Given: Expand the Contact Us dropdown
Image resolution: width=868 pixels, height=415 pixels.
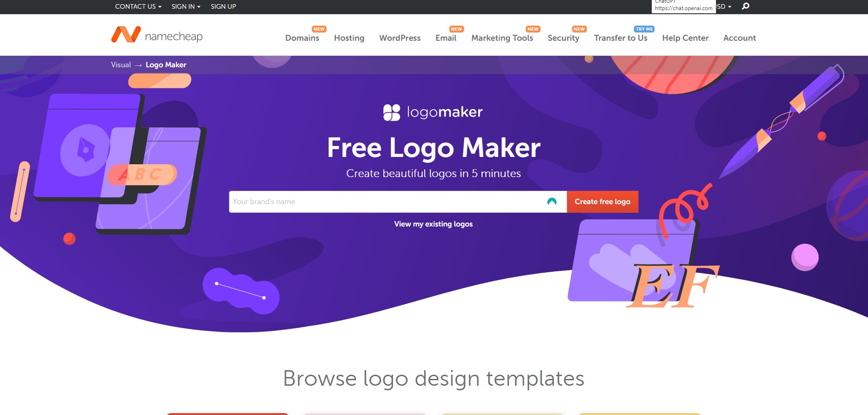Looking at the screenshot, I should 138,6.
